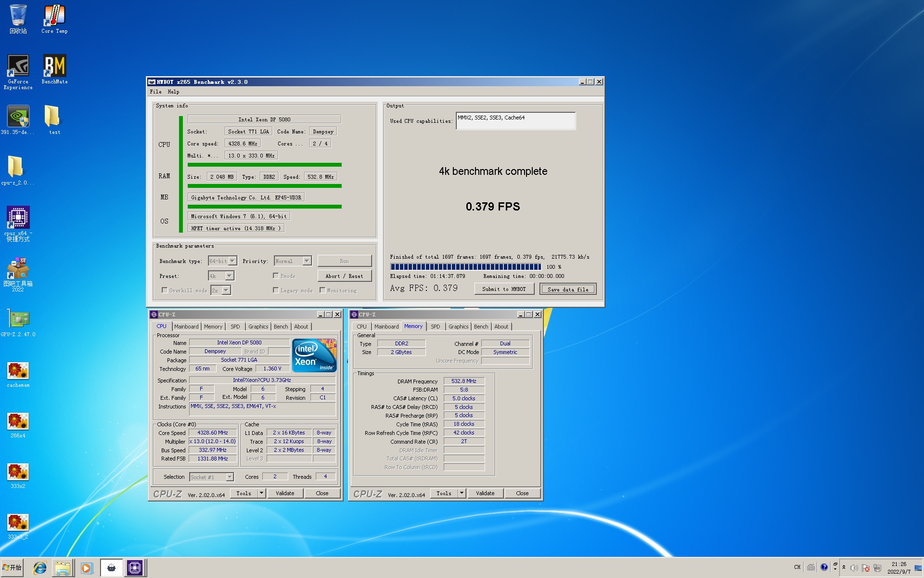The width and height of the screenshot is (924, 578).
Task: Show hidden tray icons
Action: pyautogui.click(x=844, y=567)
